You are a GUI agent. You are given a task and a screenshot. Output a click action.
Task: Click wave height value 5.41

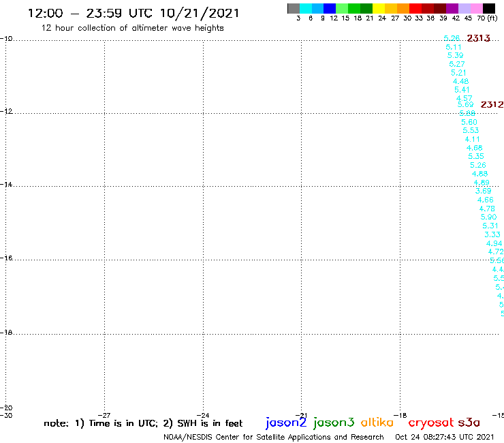click(x=462, y=90)
